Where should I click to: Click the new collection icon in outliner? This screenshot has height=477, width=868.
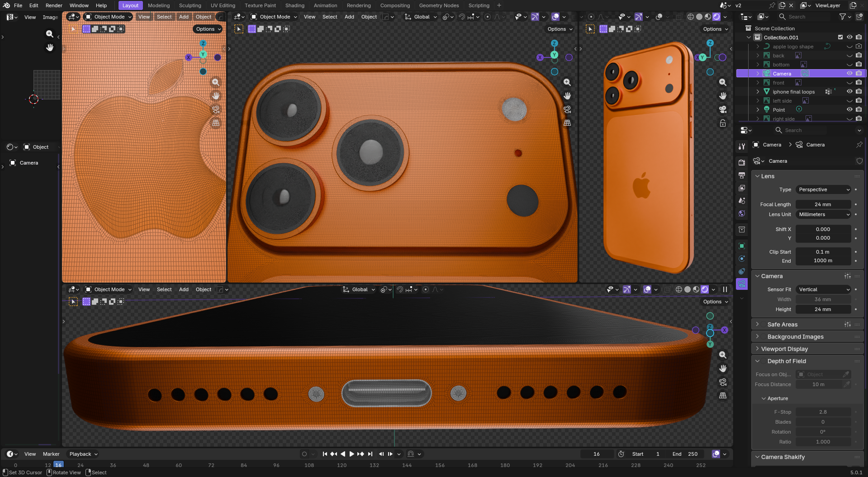pyautogui.click(x=859, y=17)
